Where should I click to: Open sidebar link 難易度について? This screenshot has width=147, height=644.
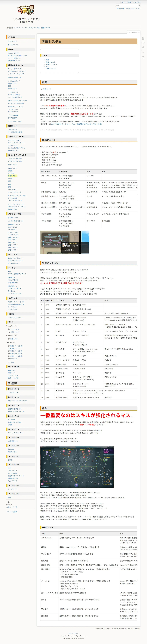(13, 218)
